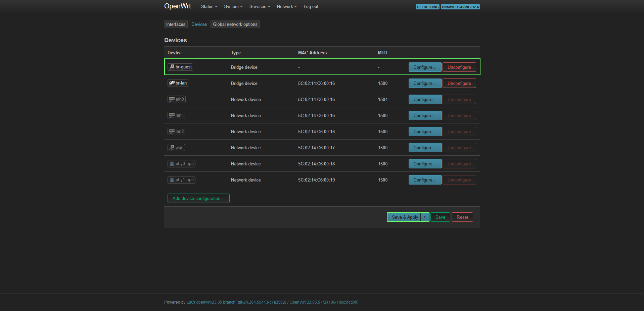This screenshot has height=311, width=644.
Task: Select the Devices tab
Action: click(199, 24)
